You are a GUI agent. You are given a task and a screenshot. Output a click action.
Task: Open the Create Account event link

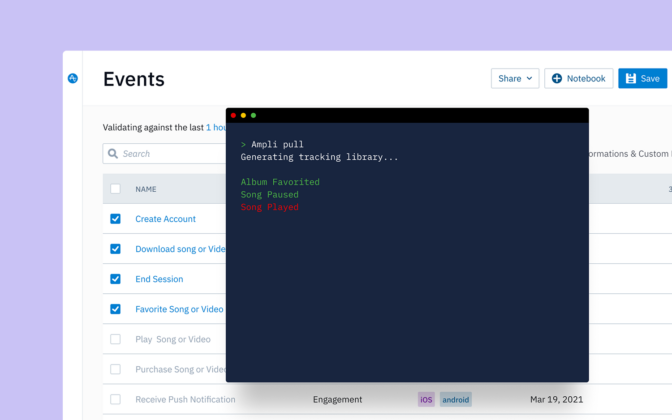point(165,219)
